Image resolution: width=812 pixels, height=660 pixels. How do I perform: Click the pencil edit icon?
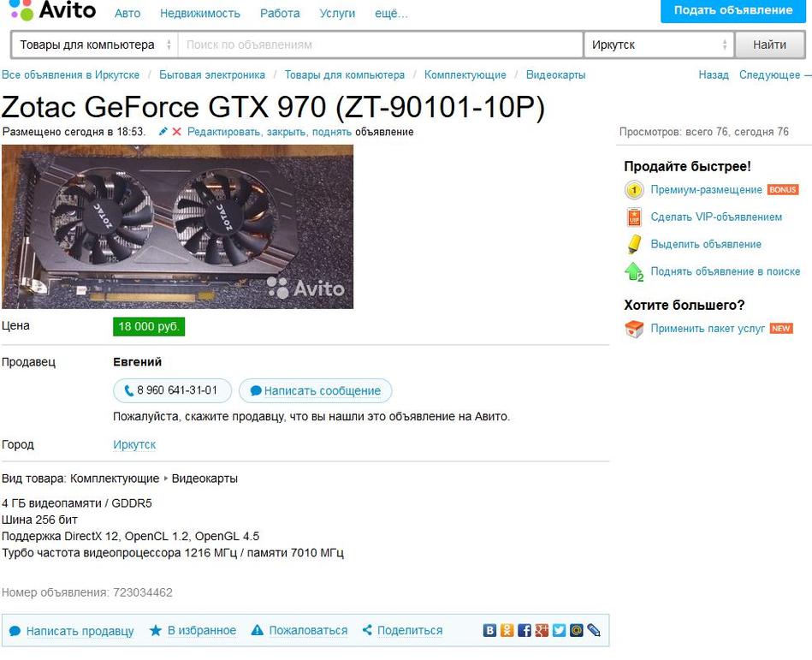tap(163, 132)
